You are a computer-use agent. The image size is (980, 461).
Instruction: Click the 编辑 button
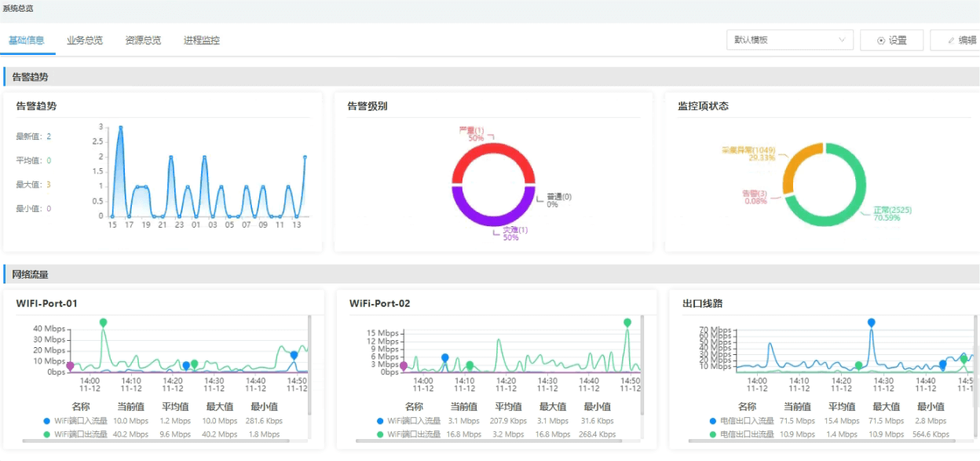coord(964,39)
